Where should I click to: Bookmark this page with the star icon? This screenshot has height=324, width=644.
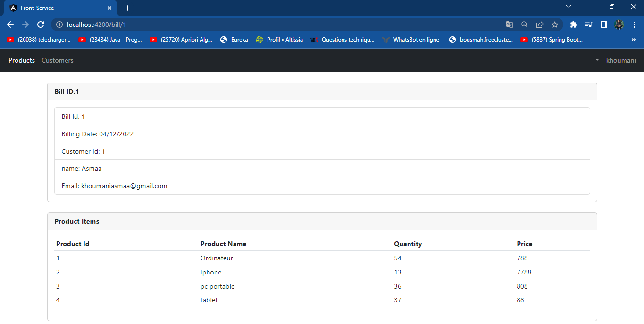pyautogui.click(x=555, y=25)
